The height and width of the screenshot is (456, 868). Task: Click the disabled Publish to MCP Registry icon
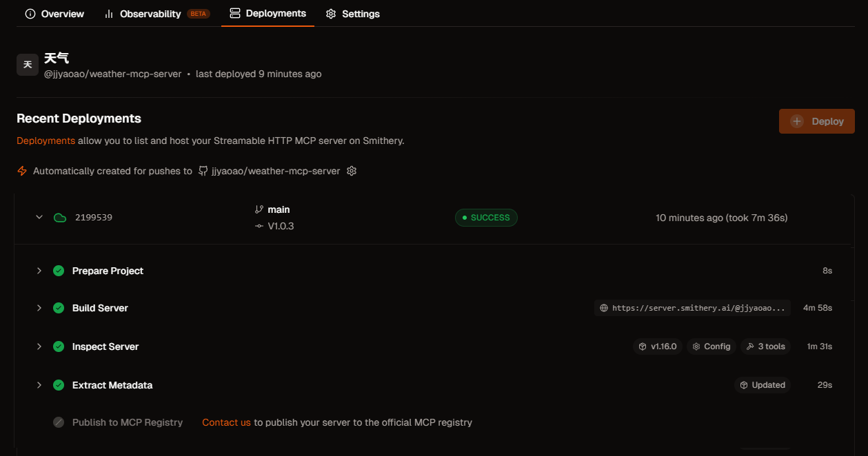click(x=59, y=422)
